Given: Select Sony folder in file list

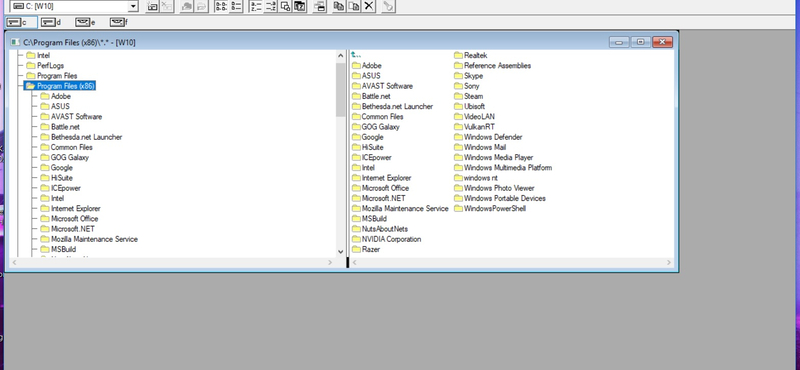Looking at the screenshot, I should 471,86.
